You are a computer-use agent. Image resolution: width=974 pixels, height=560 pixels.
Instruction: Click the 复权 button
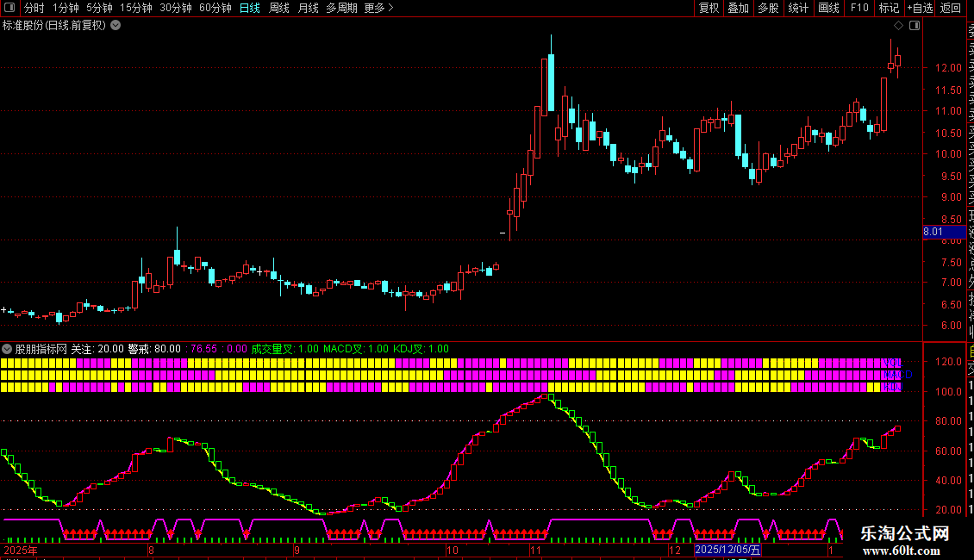(709, 8)
